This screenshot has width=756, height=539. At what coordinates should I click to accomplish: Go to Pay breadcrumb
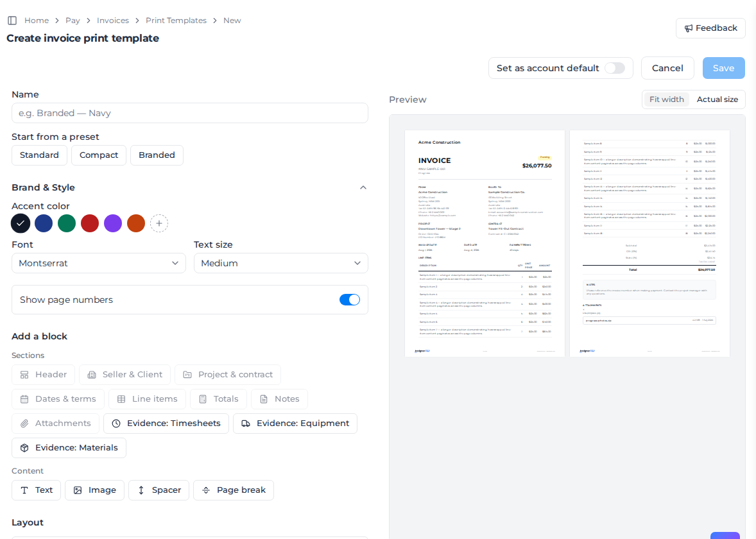pyautogui.click(x=73, y=21)
